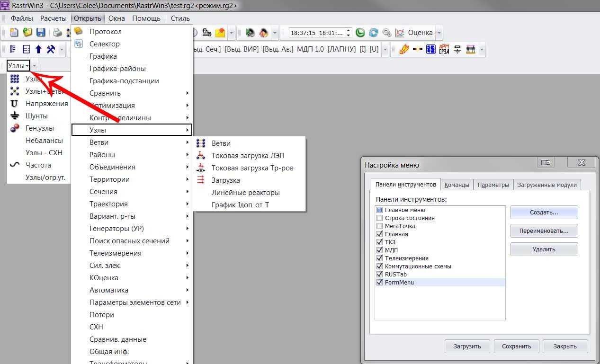Viewport: 600px width, 364px height.
Task: Uncheck the МДП toolbar checkbox
Action: (379, 250)
